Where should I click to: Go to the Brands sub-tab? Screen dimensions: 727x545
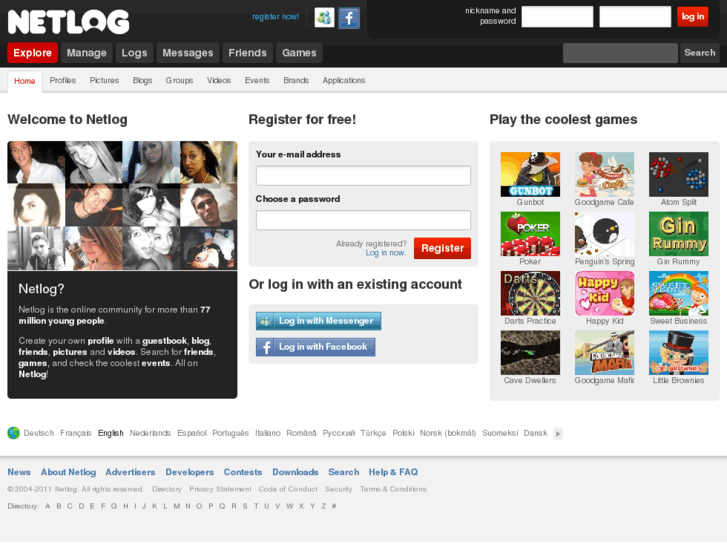click(296, 80)
